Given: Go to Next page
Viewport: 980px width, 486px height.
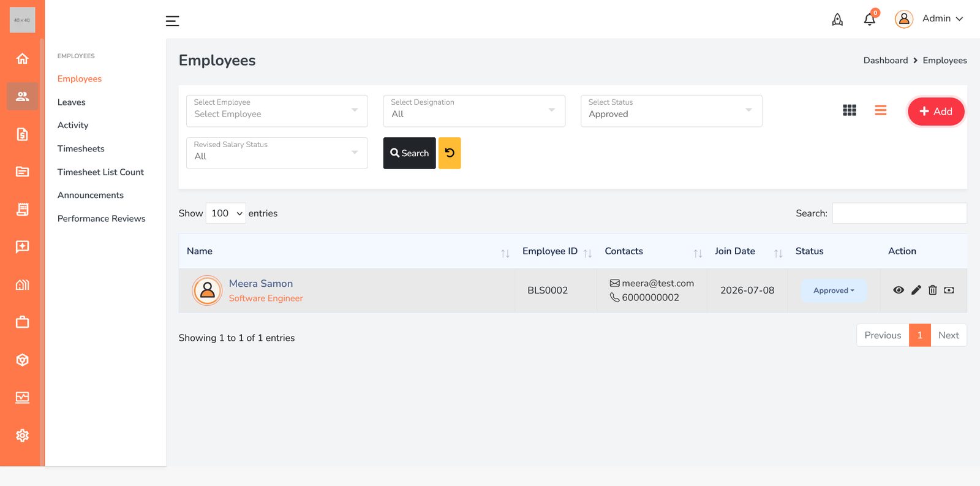Looking at the screenshot, I should [948, 335].
